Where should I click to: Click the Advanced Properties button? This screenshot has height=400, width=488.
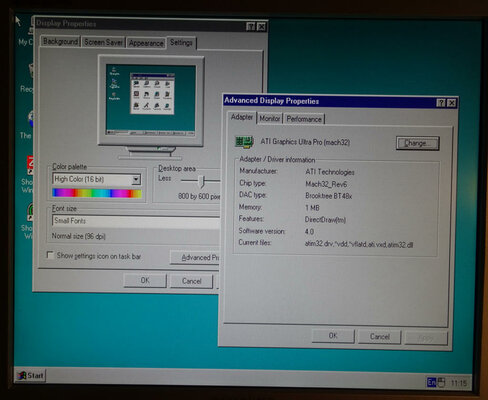(x=195, y=257)
